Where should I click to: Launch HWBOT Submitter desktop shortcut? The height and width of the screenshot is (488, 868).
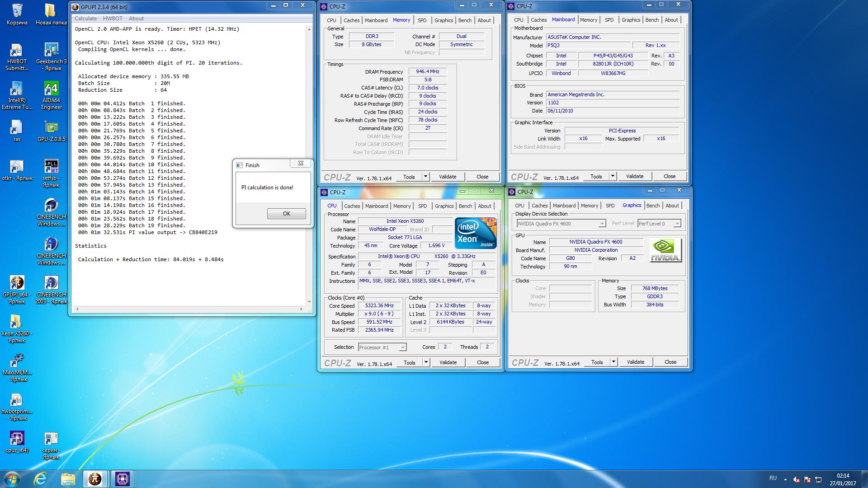coord(17,57)
